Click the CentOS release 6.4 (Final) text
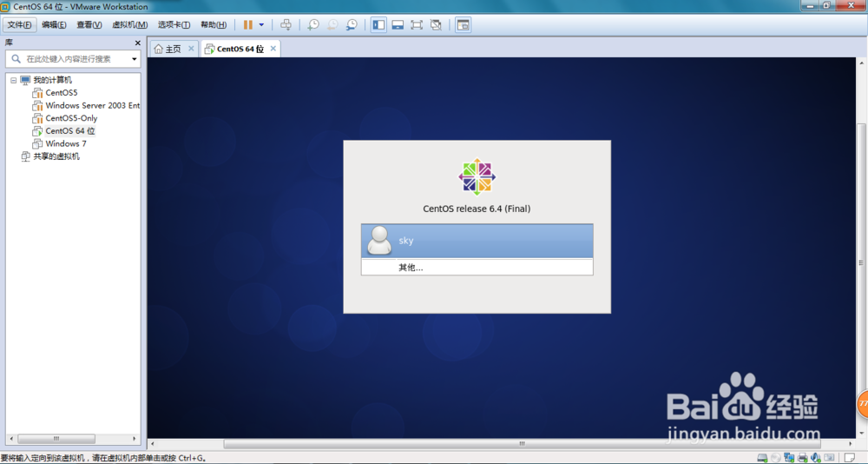 pos(477,209)
